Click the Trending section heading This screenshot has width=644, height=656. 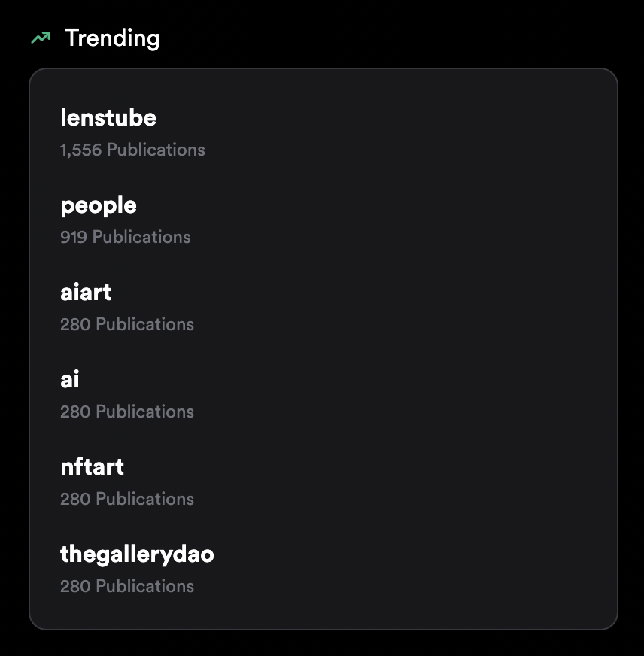coord(112,38)
